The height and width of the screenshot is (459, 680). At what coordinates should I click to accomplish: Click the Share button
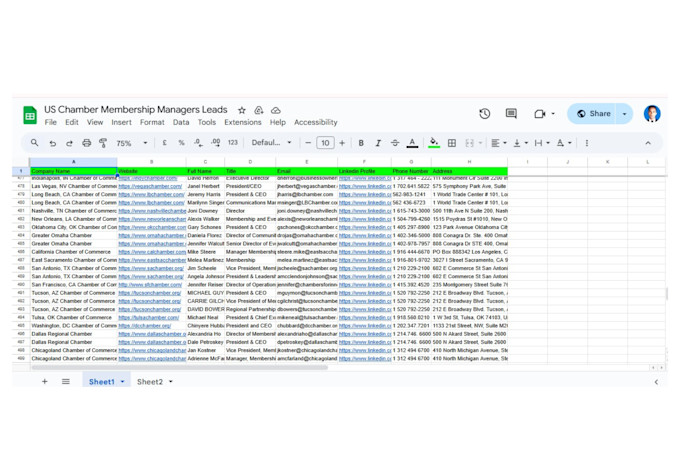[593, 114]
